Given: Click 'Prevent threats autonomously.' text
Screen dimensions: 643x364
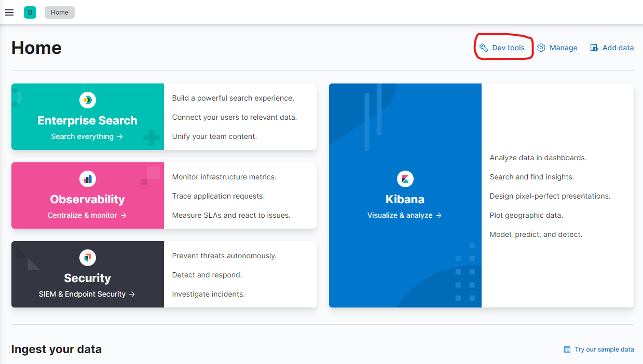Looking at the screenshot, I should click(x=224, y=256).
